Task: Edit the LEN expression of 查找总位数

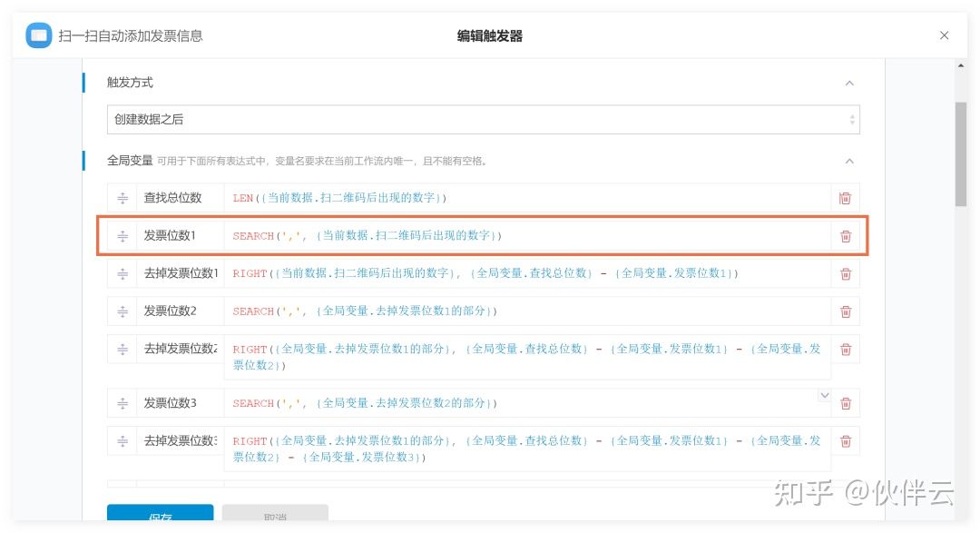Action: coord(527,198)
